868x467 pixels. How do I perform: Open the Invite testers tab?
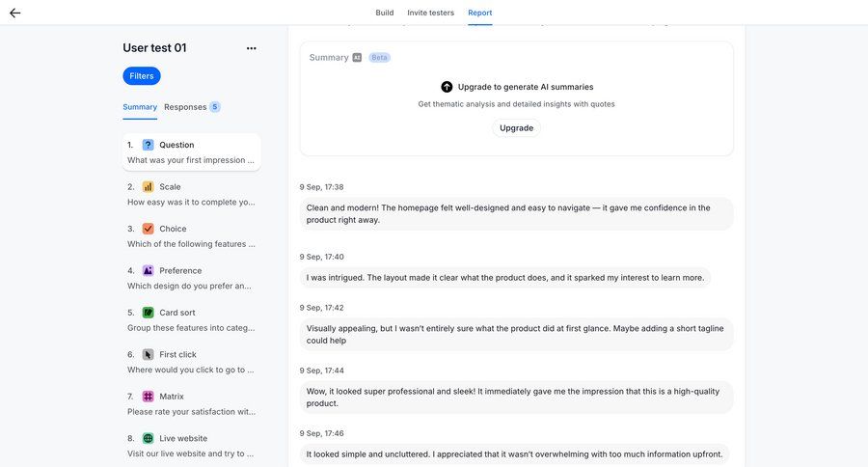pos(430,13)
